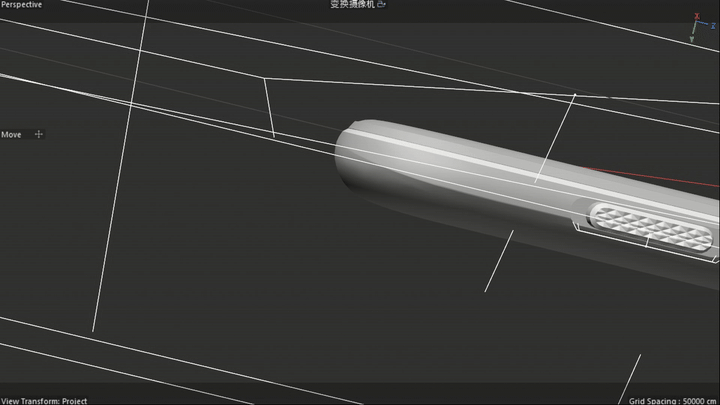Click the 变换摄像机 camera label
Screen dimensions: 720x405
[x=352, y=5]
